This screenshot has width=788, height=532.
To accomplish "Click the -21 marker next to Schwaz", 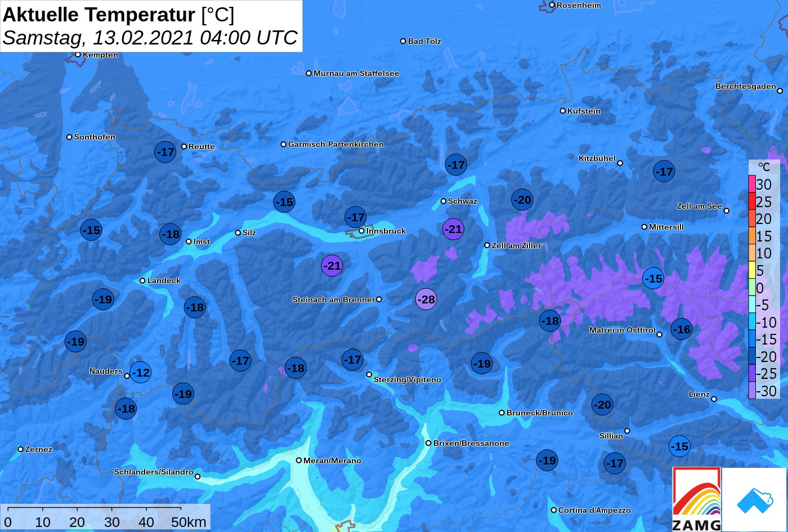I will coord(453,229).
